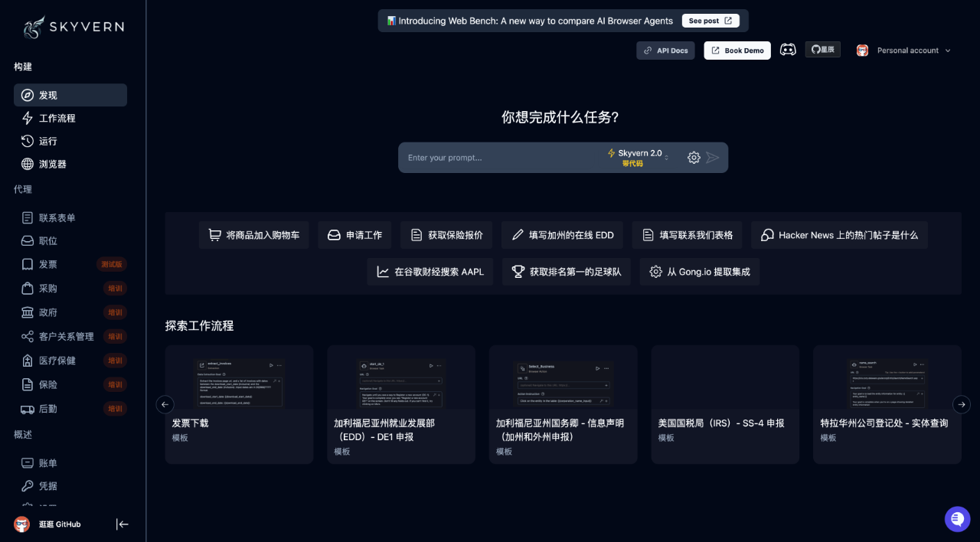The height and width of the screenshot is (542, 980).
Task: Open the Personal account dropdown
Action: [x=908, y=50]
